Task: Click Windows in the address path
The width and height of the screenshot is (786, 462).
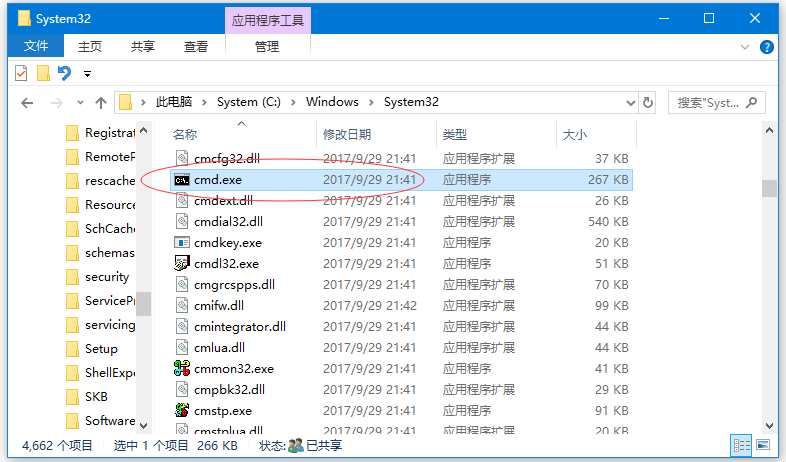Action: click(x=332, y=102)
